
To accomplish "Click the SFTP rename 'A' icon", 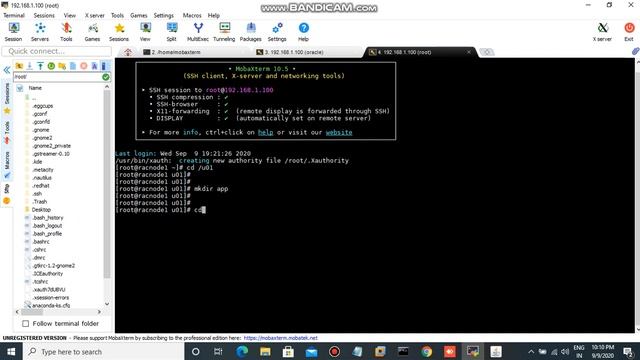I will click(94, 66).
